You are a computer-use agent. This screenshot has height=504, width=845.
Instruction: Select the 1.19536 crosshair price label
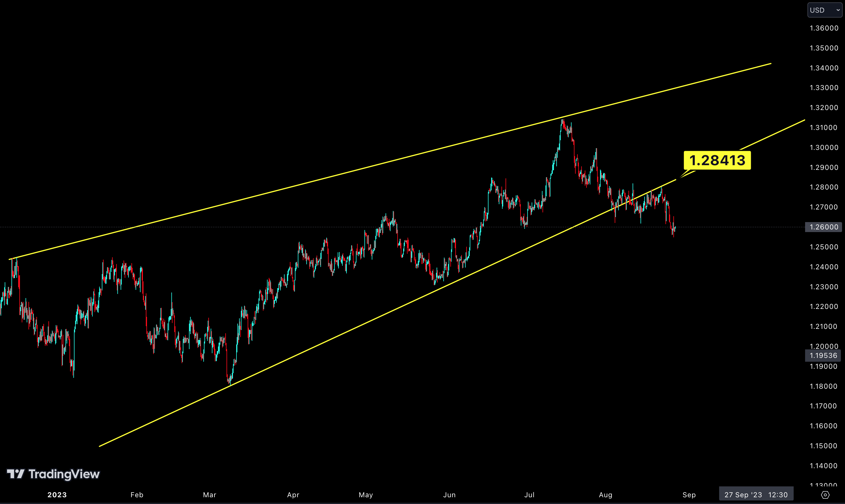coord(823,356)
